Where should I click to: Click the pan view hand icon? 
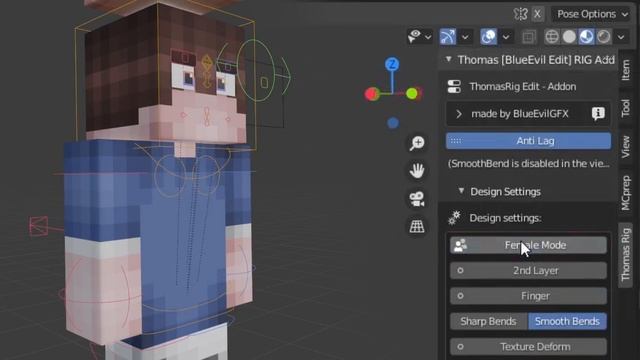click(417, 171)
